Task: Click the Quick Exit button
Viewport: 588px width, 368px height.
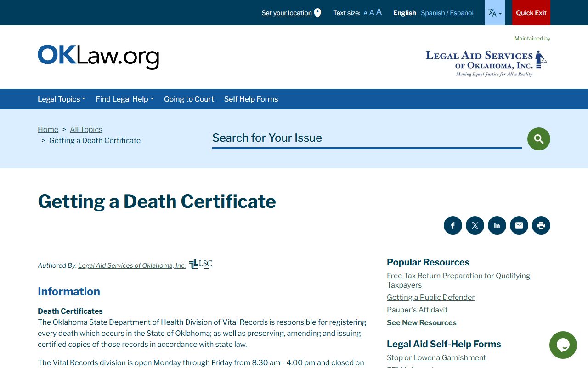Action: [531, 12]
